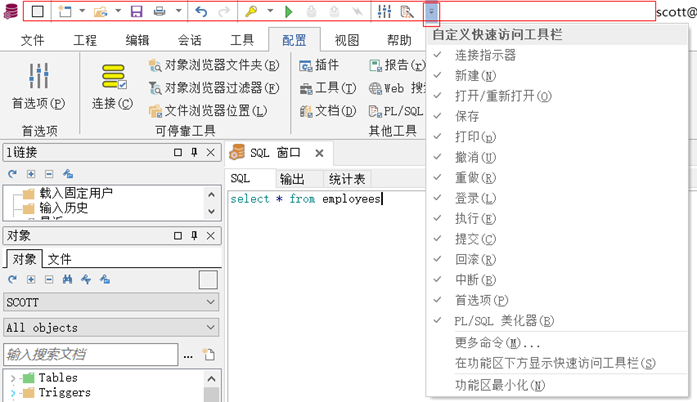Open the 文件 ribbon tab
697x402 pixels.
click(32, 40)
